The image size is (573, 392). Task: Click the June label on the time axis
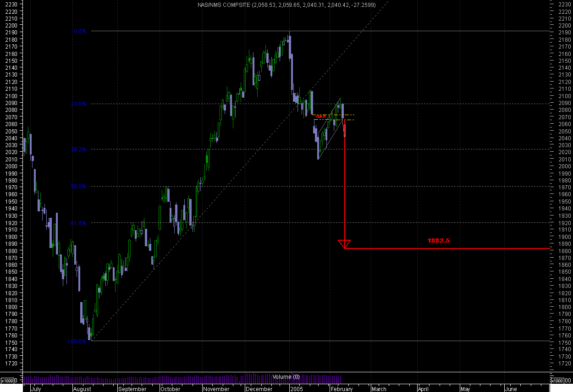[511, 389]
